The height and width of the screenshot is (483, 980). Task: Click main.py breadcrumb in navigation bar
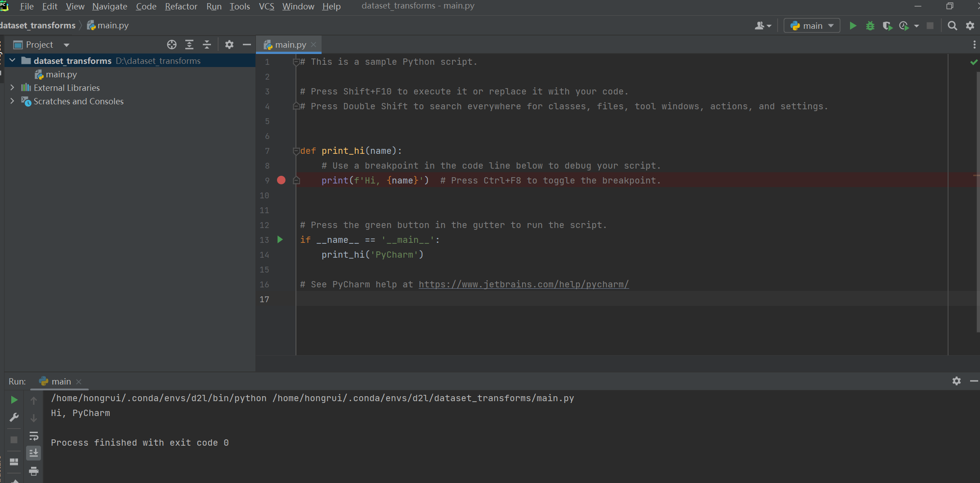click(108, 25)
